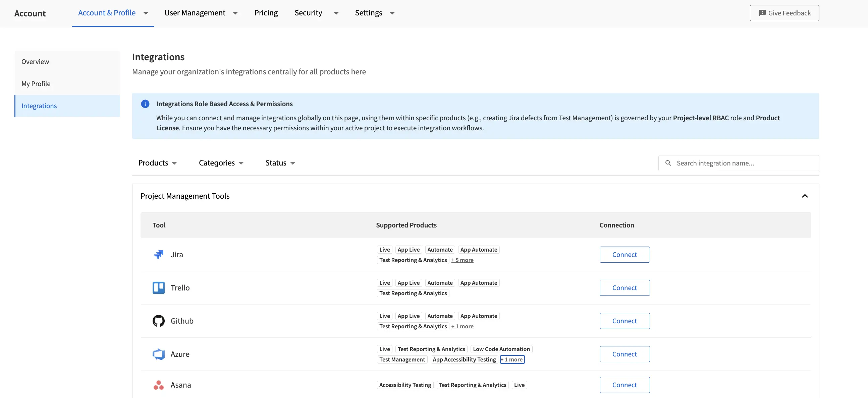Click the search magnifier icon

668,163
